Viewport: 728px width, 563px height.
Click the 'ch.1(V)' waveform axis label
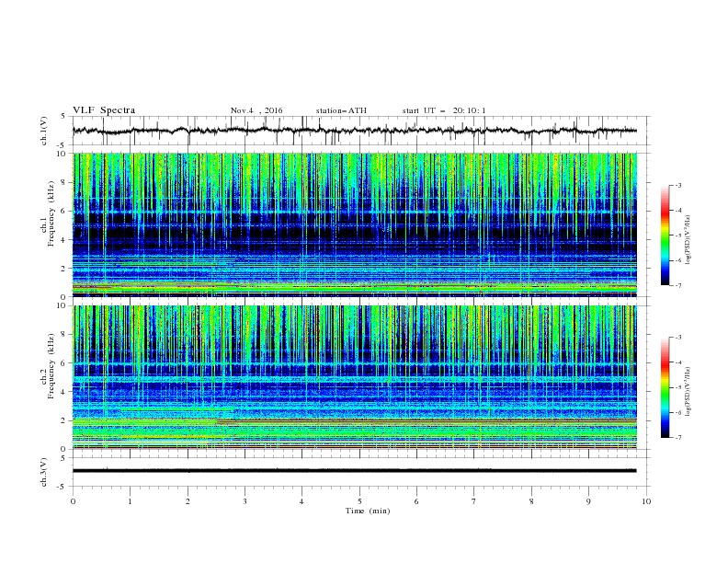(44, 131)
